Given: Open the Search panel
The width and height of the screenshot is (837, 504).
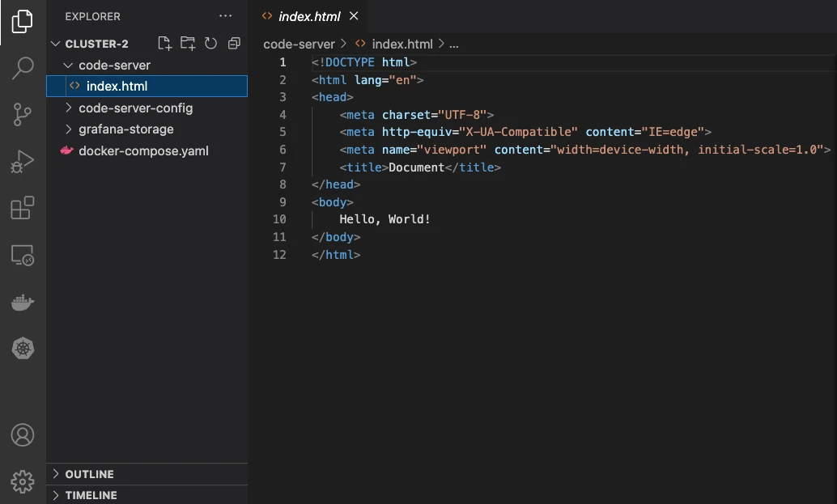Looking at the screenshot, I should coord(22,69).
